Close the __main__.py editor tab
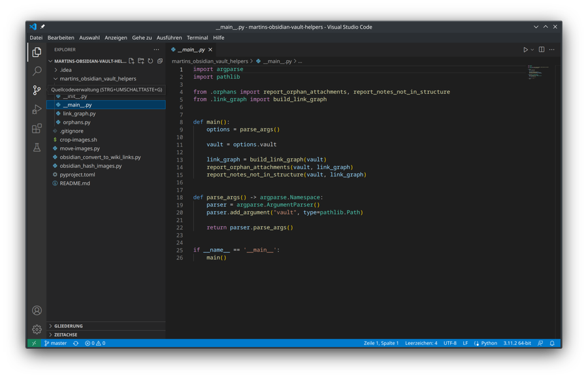Viewport: 588px width, 379px height. 210,50
